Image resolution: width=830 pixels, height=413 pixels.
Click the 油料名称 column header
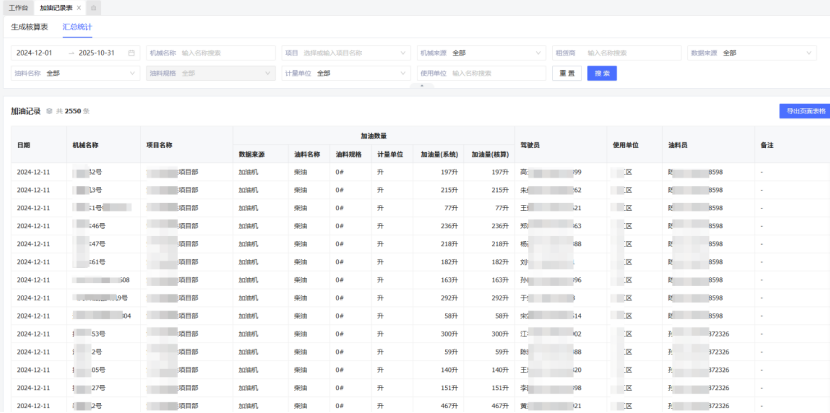coord(307,154)
